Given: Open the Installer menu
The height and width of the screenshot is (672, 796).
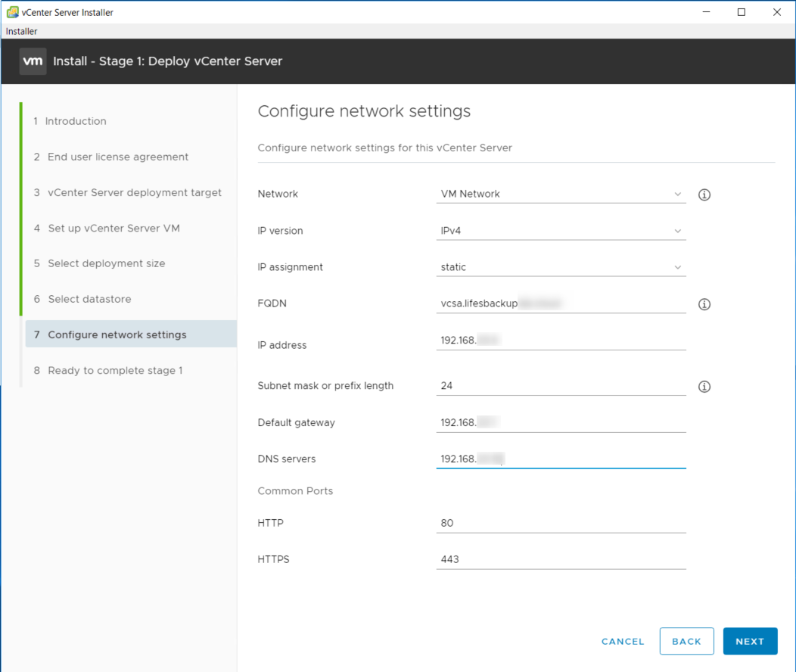Looking at the screenshot, I should (x=21, y=31).
